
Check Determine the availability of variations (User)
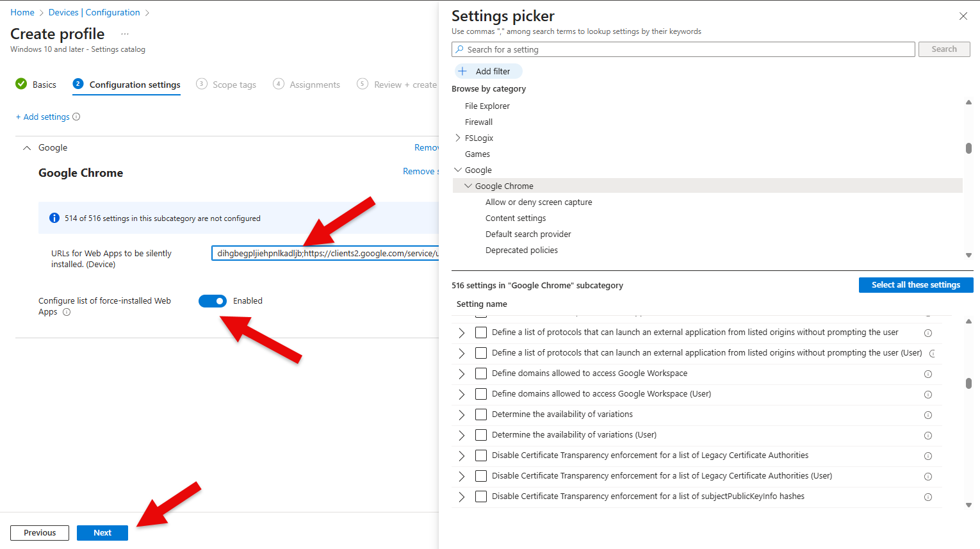(x=481, y=435)
